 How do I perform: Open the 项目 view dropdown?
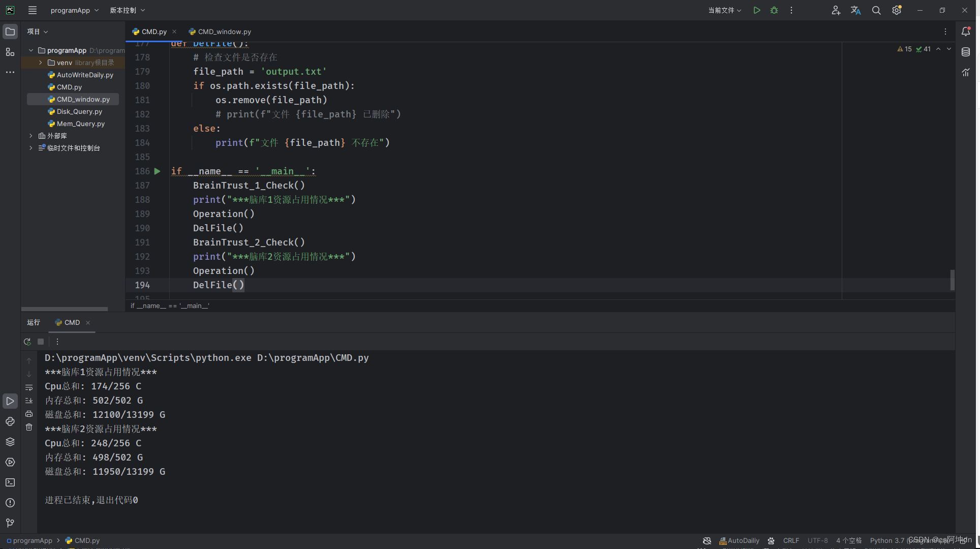click(x=38, y=32)
